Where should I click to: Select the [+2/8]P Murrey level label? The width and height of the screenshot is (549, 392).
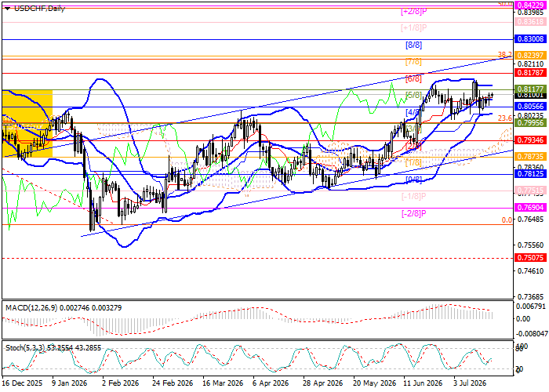point(413,12)
